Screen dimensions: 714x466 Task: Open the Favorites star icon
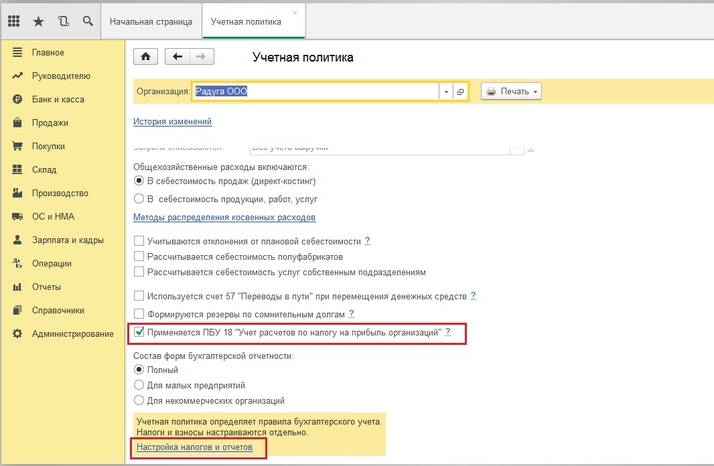pos(39,21)
